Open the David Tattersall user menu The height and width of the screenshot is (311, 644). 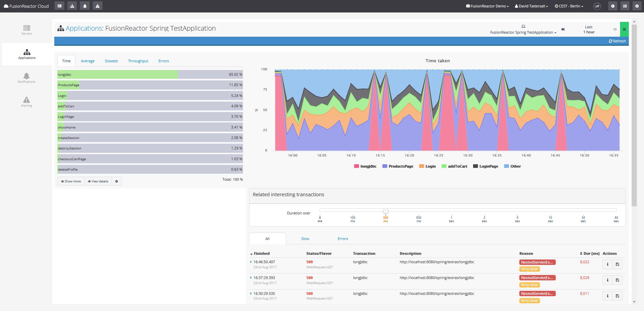[x=531, y=6]
